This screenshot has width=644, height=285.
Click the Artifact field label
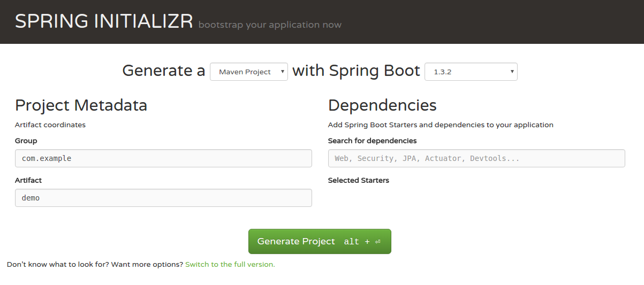point(28,180)
